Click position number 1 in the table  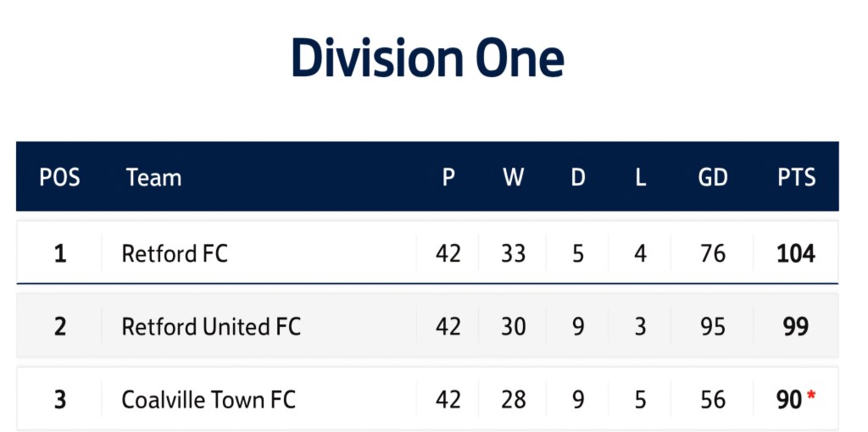pyautogui.click(x=60, y=253)
